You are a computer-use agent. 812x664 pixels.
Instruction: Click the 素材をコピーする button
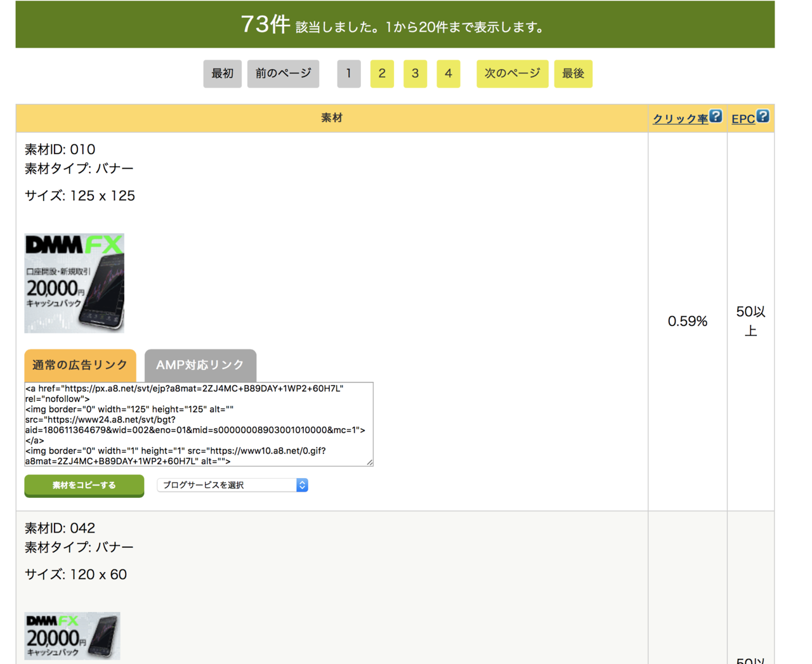(x=84, y=486)
